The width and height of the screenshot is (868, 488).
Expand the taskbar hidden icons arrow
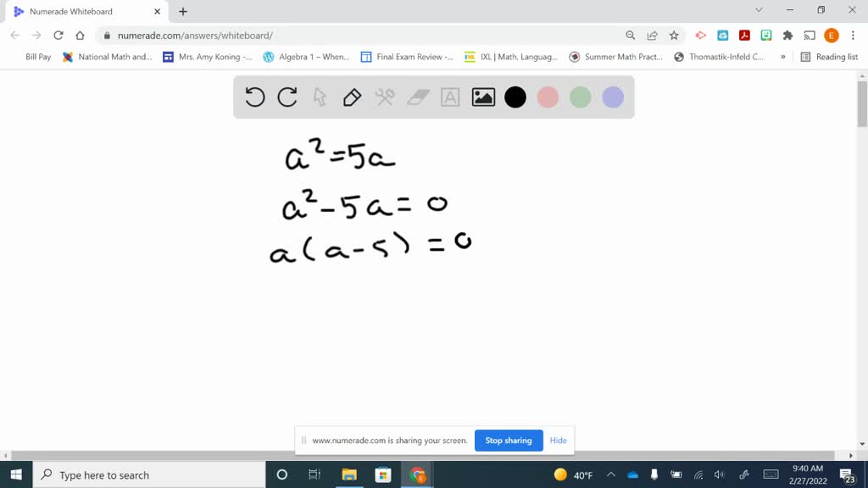(609, 474)
